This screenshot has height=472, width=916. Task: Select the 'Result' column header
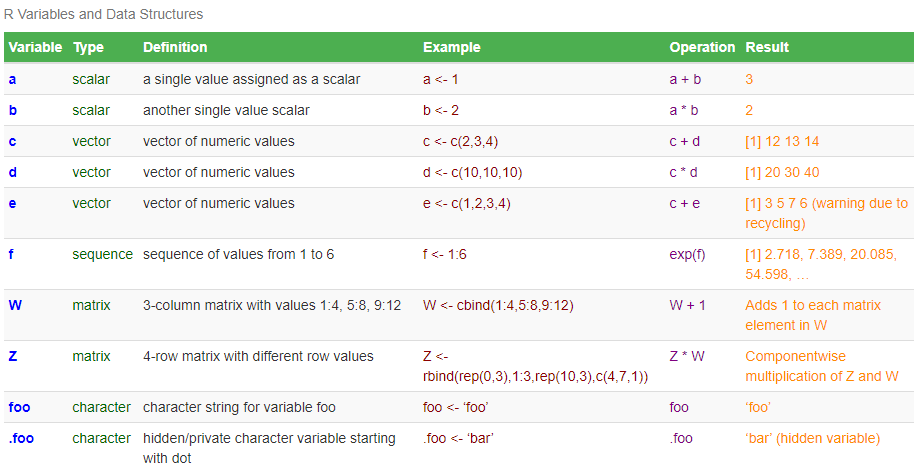[x=767, y=47]
